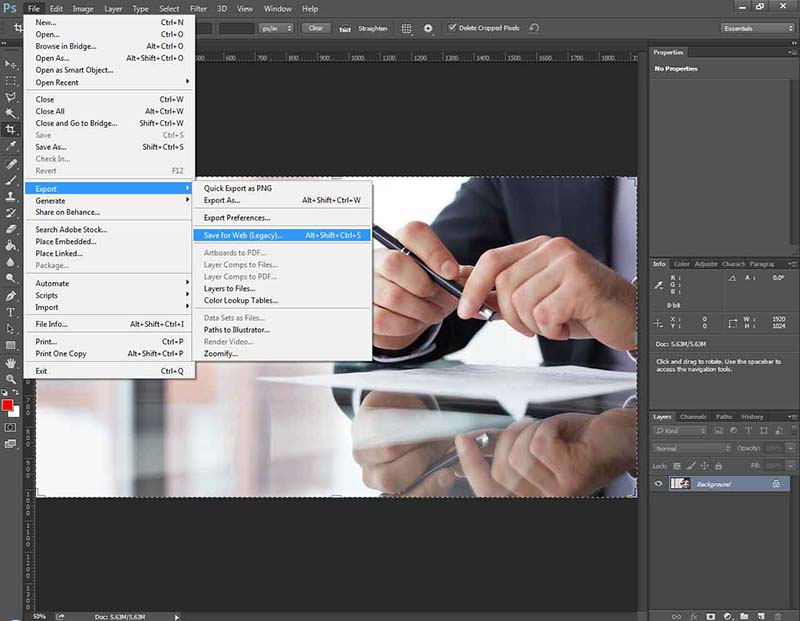Toggle Delete Cropped Pixels checkbox
This screenshot has width=800, height=621.
point(452,28)
